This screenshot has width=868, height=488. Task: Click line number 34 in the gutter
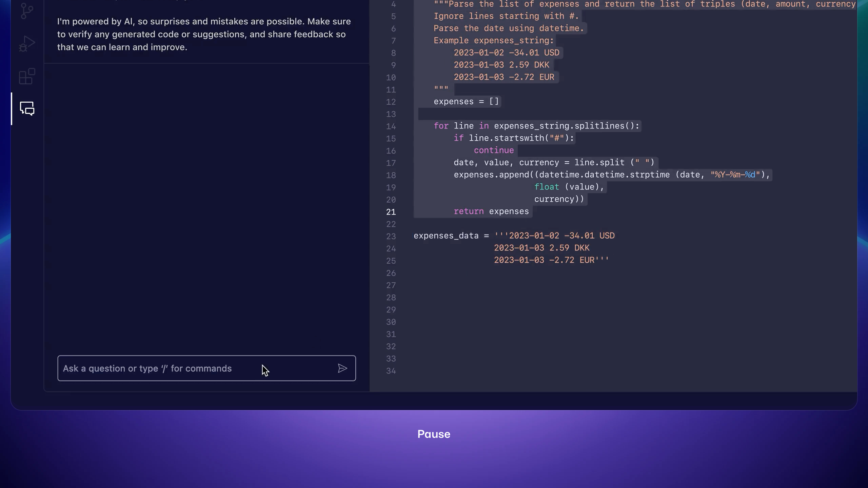391,371
